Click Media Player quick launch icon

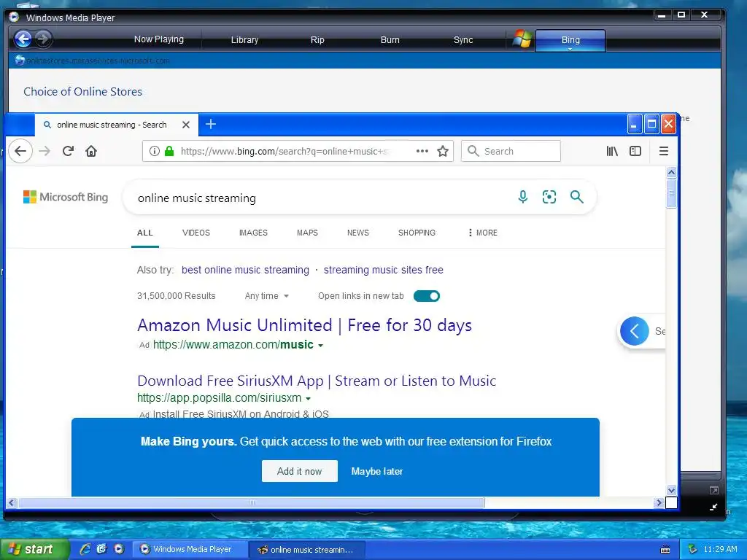(x=119, y=549)
